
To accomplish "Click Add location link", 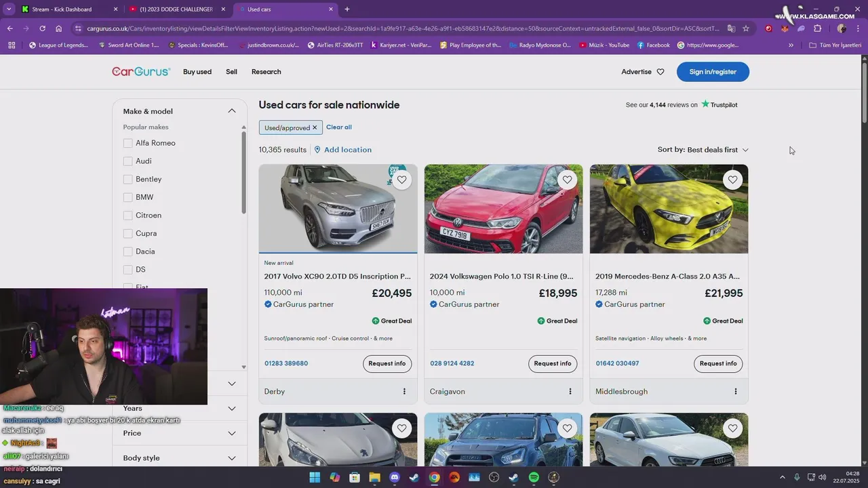I will pos(342,150).
